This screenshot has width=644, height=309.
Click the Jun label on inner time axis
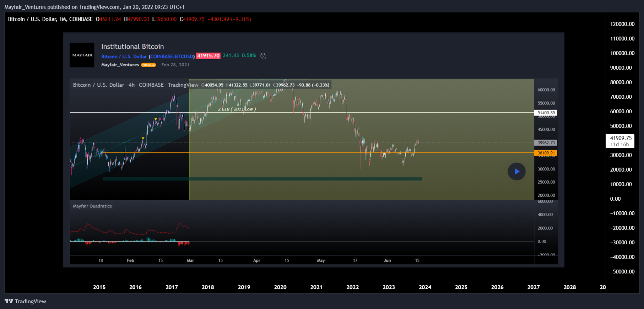(x=387, y=260)
